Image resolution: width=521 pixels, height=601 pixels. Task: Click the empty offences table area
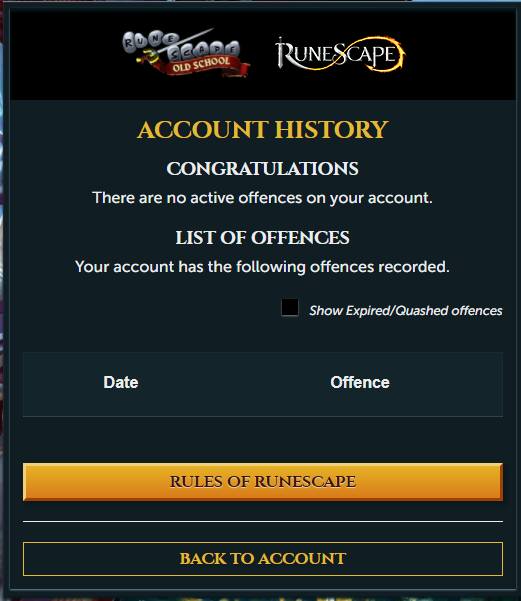click(263, 437)
